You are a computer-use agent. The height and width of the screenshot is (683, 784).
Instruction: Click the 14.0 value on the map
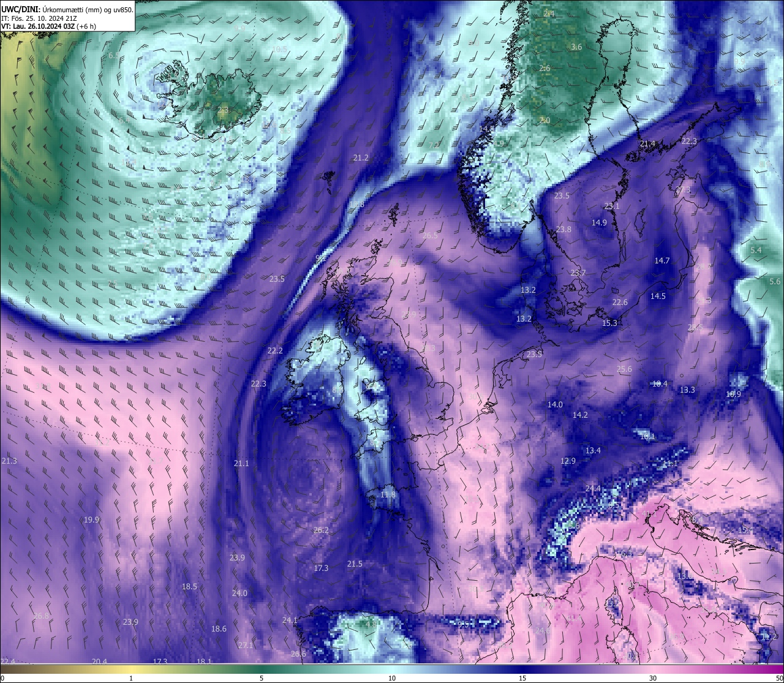click(x=555, y=405)
